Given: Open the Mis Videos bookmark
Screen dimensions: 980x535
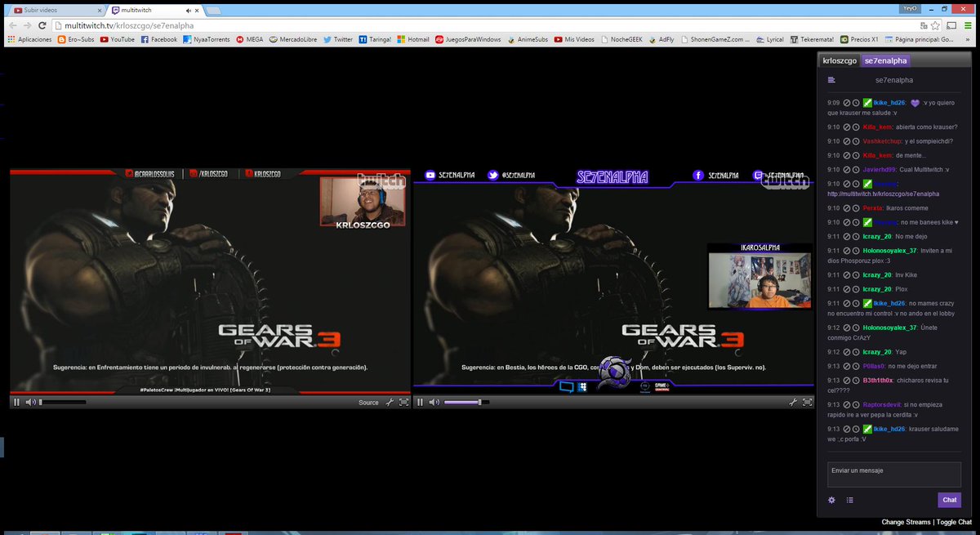Looking at the screenshot, I should pyautogui.click(x=575, y=39).
